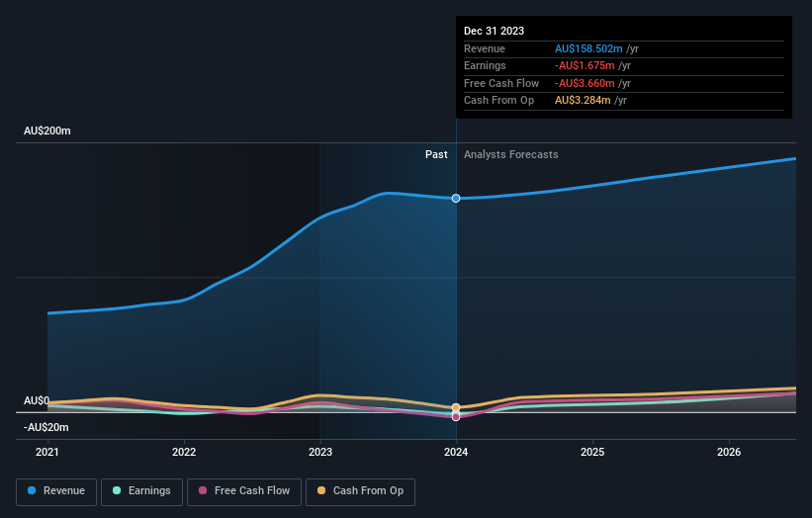The width and height of the screenshot is (812, 518).
Task: Click the 'Earnings' row label in tooltip
Action: (x=485, y=65)
